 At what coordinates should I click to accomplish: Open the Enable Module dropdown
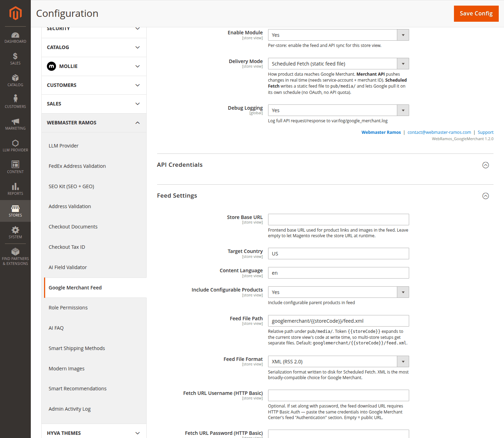pyautogui.click(x=338, y=35)
